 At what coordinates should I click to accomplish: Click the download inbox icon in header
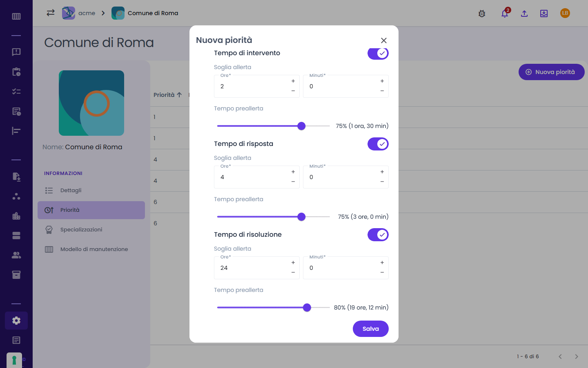[544, 13]
